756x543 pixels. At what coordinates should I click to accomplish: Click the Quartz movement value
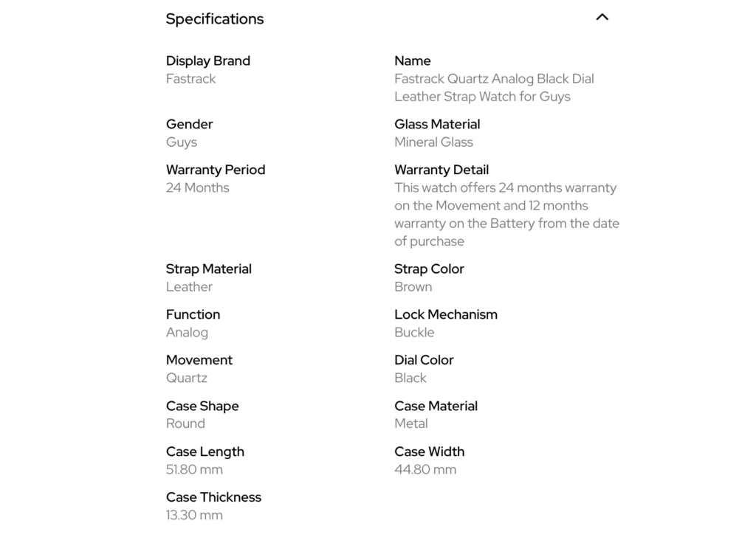pyautogui.click(x=186, y=378)
